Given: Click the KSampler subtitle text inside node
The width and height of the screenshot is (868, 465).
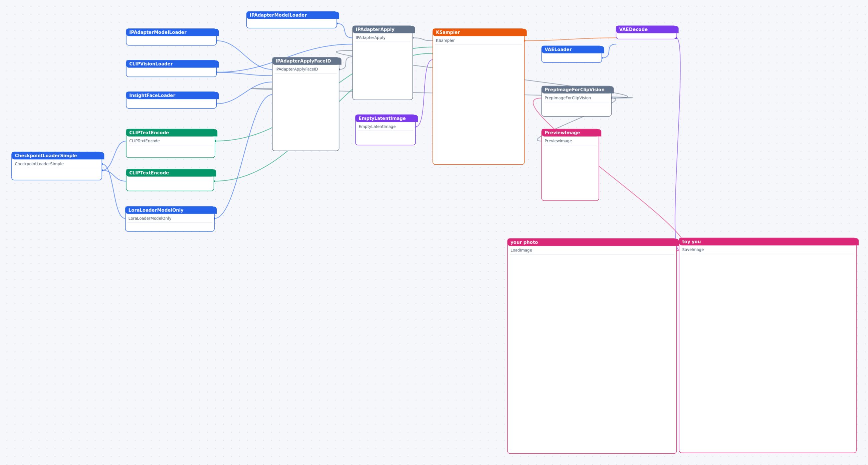Looking at the screenshot, I should [445, 40].
